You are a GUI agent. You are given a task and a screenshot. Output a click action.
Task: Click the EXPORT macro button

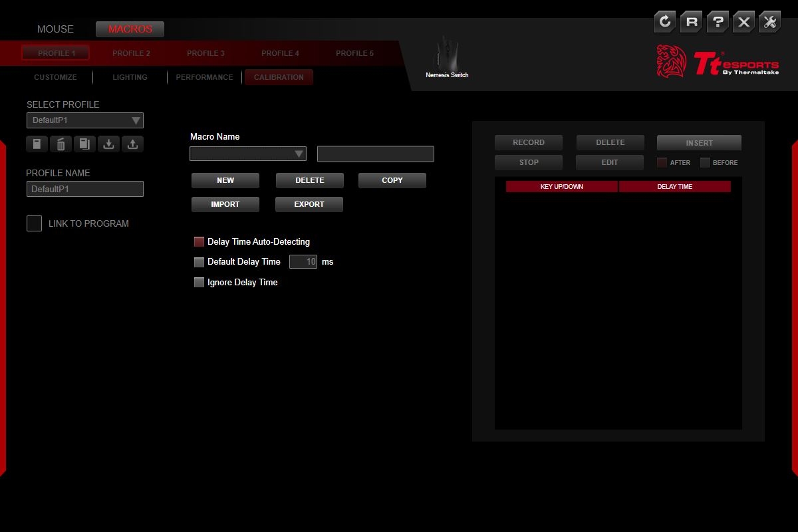(x=309, y=204)
